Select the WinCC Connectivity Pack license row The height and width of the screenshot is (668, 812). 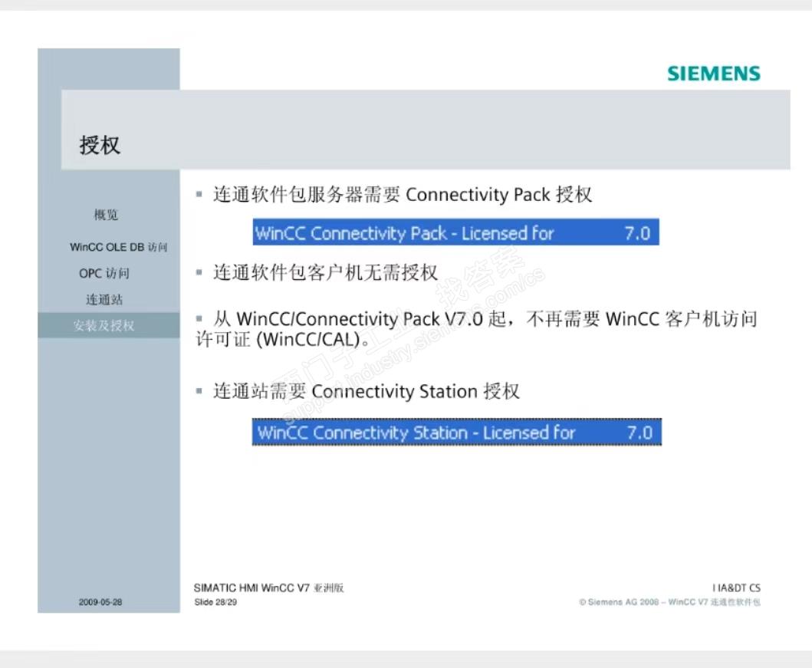click(x=455, y=232)
